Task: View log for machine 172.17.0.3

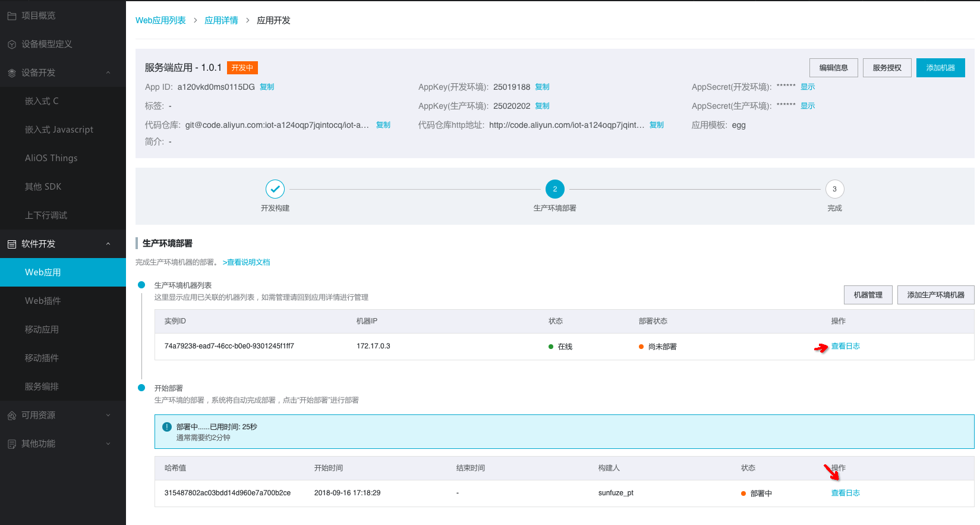Action: click(845, 346)
